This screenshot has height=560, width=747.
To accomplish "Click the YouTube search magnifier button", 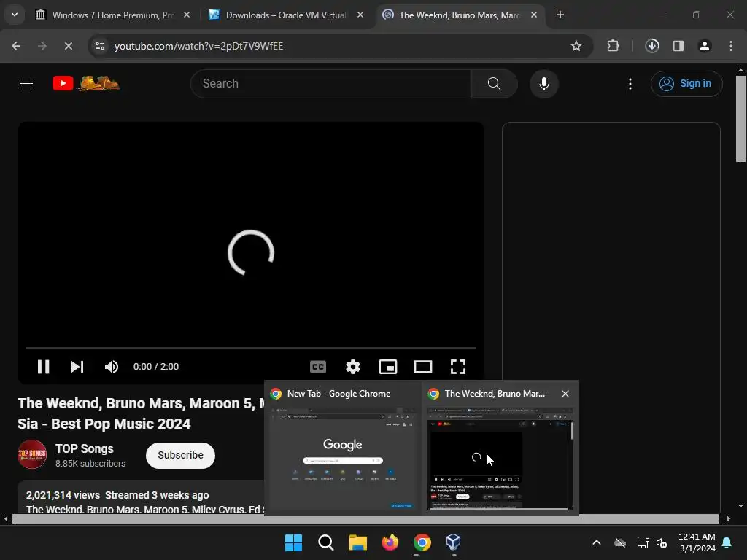I will click(494, 84).
